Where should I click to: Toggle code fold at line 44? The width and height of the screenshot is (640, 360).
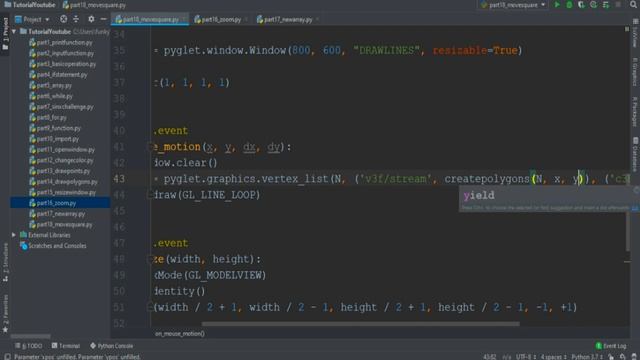150,195
